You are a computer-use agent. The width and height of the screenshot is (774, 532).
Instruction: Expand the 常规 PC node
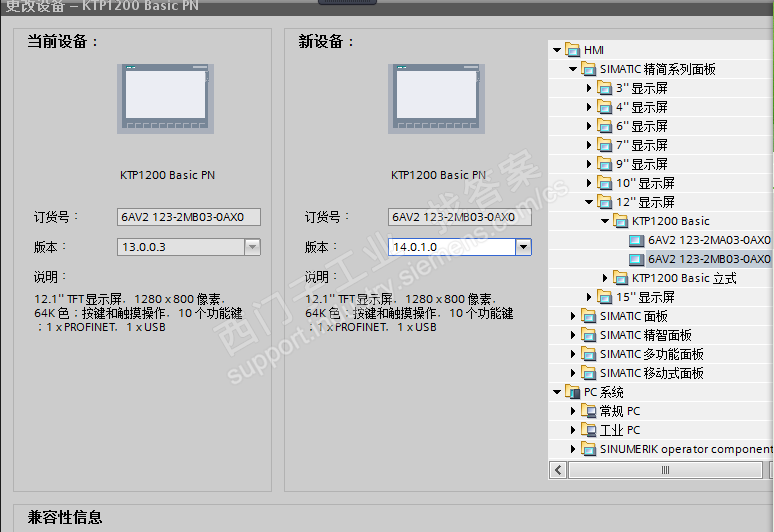(573, 411)
